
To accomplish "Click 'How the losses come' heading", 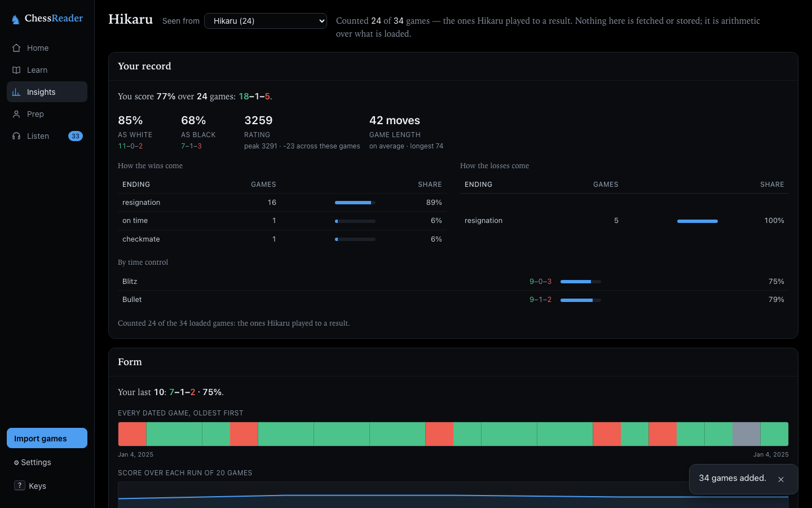I will coord(495,165).
